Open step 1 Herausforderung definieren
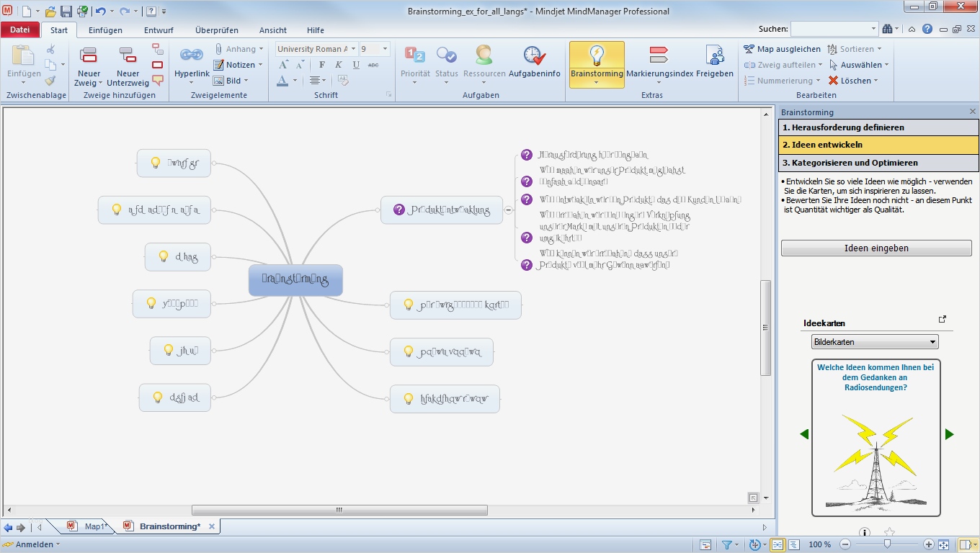The image size is (980, 553). pyautogui.click(x=878, y=127)
